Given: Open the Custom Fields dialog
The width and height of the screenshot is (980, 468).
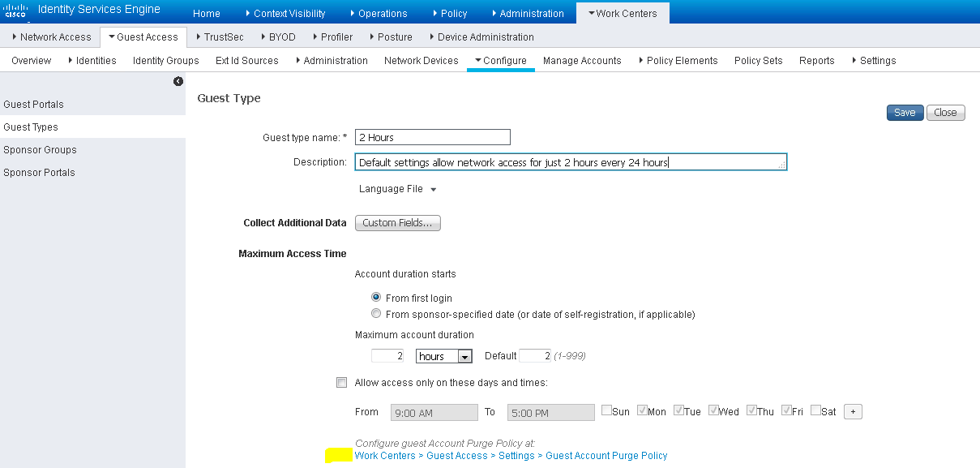Looking at the screenshot, I should point(397,223).
